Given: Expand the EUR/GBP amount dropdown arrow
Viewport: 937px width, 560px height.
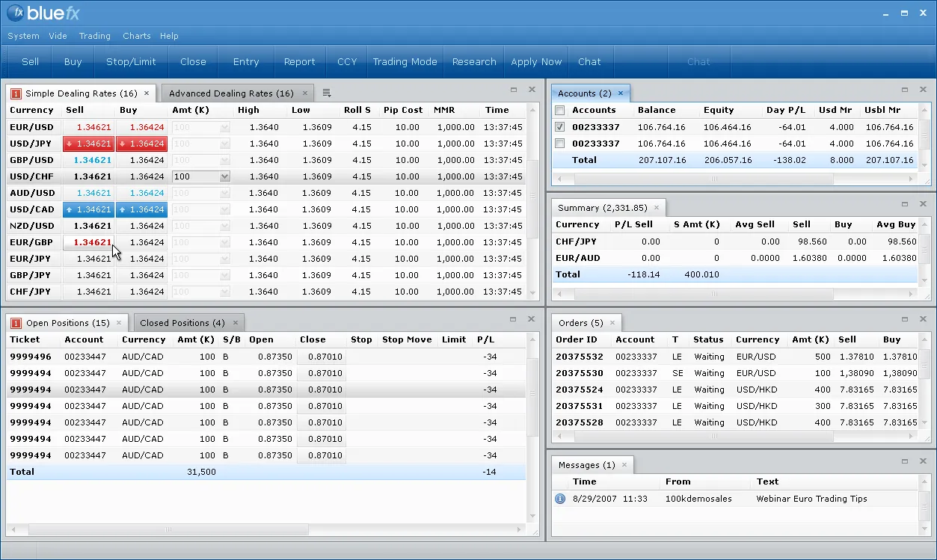Looking at the screenshot, I should point(224,242).
